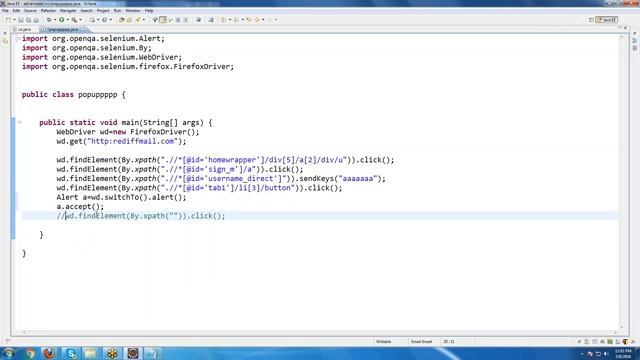Close the popuppppp.java tab
The height and width of the screenshot is (360, 640).
coord(83,30)
